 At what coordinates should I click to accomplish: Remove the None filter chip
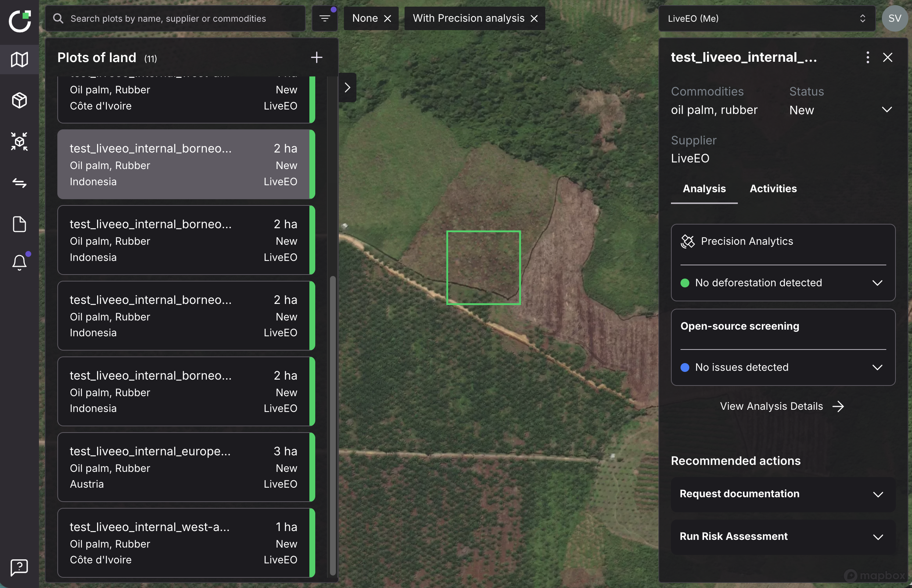[x=388, y=18]
